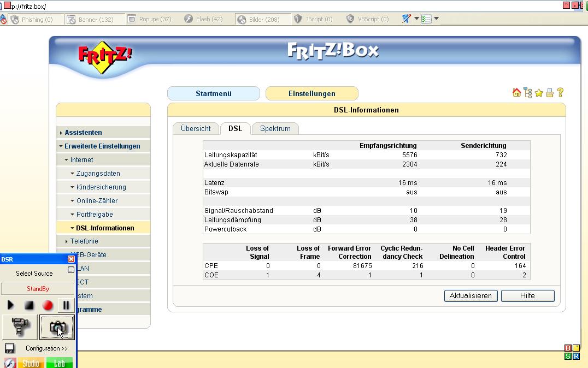Collapse BSR panel with minus button

(x=71, y=269)
